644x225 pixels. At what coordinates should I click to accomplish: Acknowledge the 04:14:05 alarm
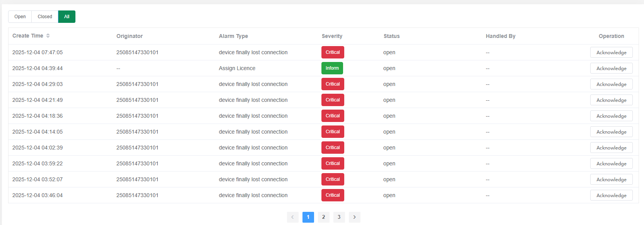(x=611, y=132)
